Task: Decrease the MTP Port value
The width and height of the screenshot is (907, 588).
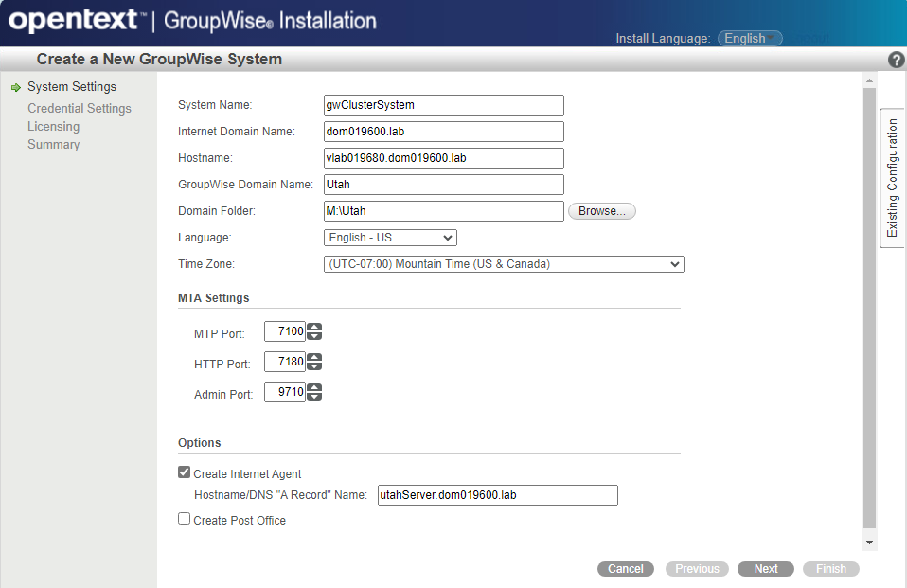Action: coord(315,337)
